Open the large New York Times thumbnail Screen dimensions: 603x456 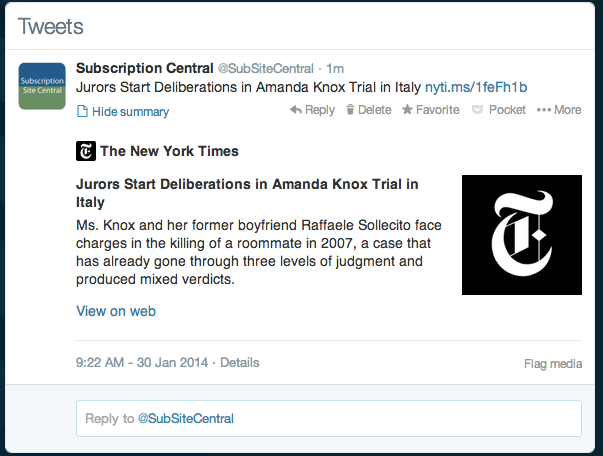coord(522,235)
